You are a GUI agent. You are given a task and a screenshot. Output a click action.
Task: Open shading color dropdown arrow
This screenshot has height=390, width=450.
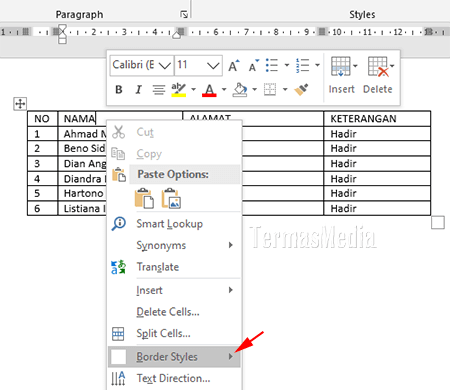[255, 89]
